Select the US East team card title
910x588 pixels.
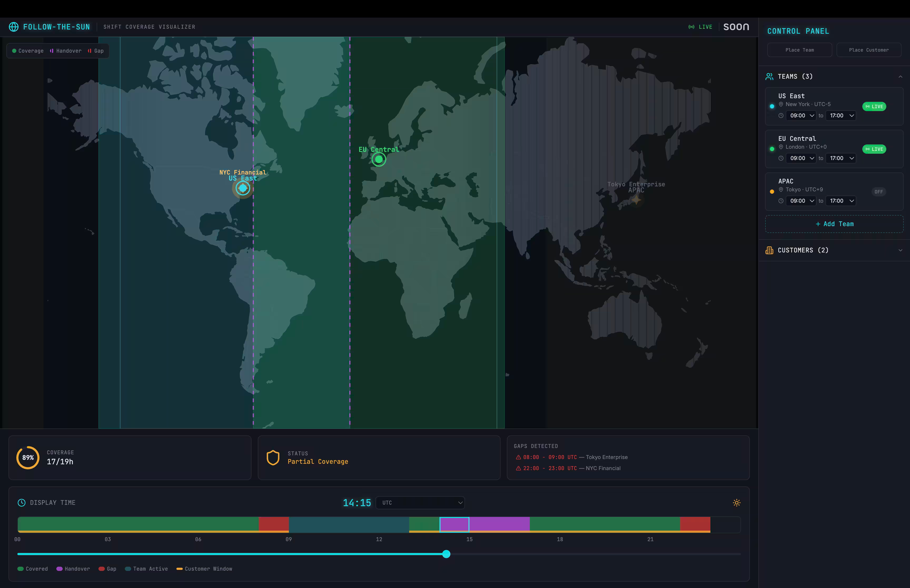(791, 96)
